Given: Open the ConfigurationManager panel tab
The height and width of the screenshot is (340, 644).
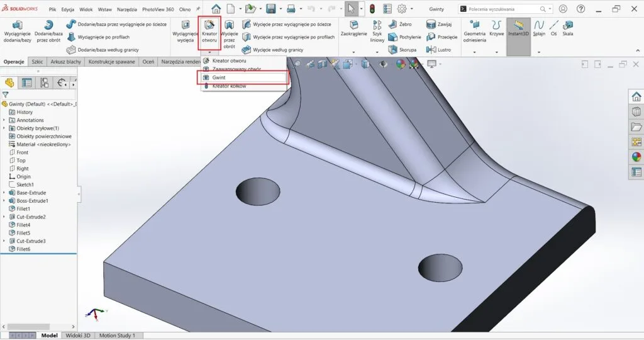Looking at the screenshot, I should point(44,82).
